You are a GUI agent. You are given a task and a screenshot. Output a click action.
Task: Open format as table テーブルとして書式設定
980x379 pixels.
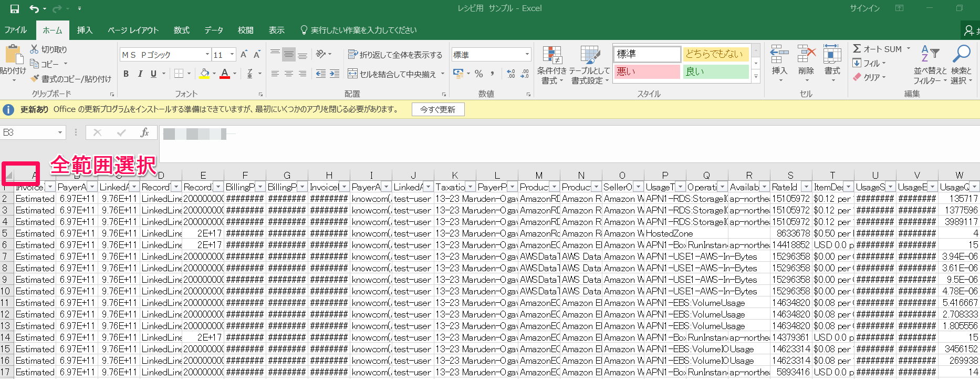tap(590, 65)
